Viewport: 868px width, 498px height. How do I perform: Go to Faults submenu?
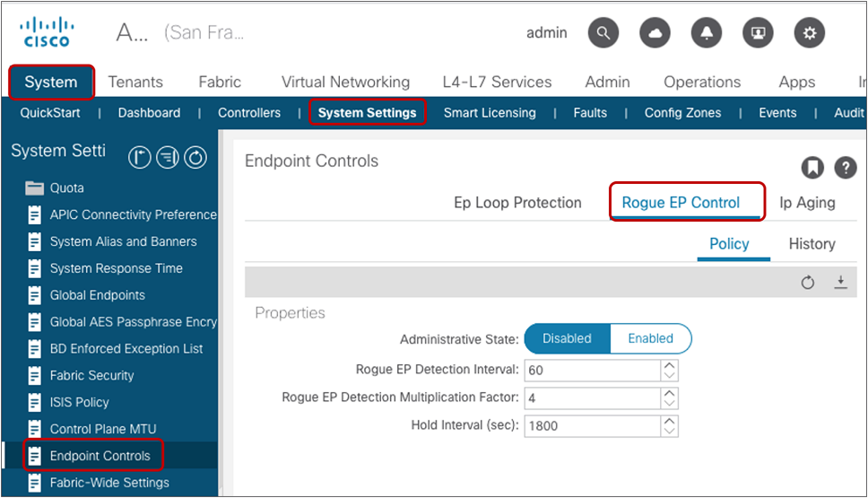[x=590, y=113]
